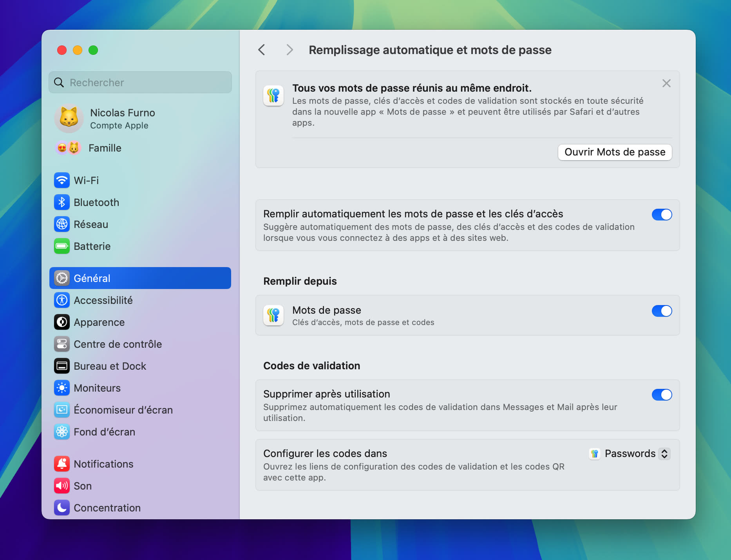Select the Apparence sidebar icon

(x=62, y=322)
